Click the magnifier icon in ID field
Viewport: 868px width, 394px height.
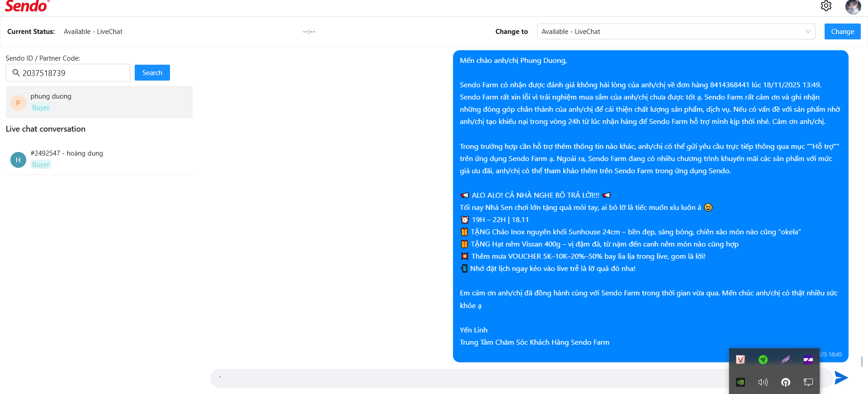16,73
